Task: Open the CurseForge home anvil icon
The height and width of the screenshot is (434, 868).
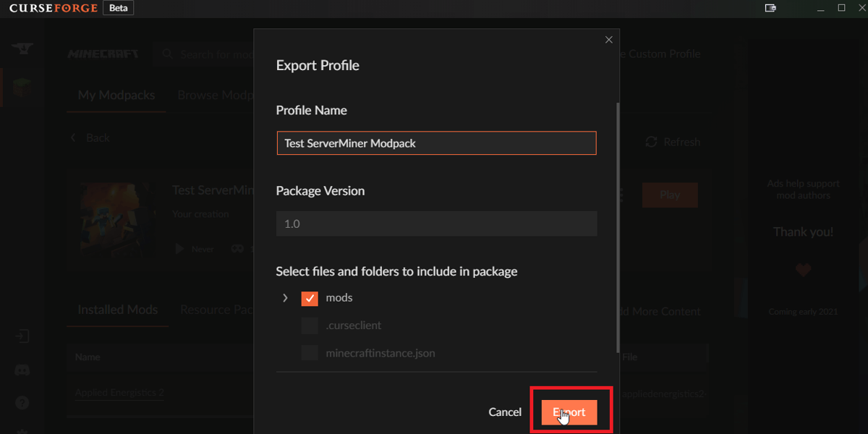Action: pos(22,48)
